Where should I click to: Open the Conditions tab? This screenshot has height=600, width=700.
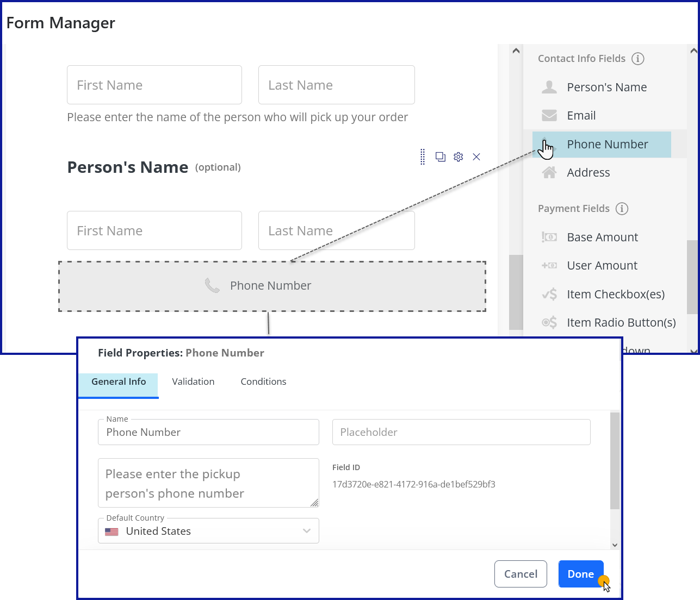[263, 382]
